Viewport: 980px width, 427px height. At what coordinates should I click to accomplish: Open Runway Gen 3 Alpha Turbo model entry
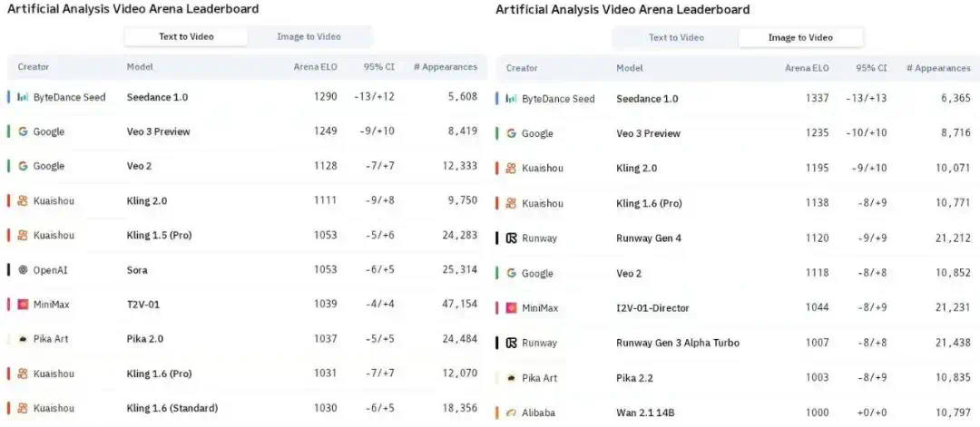click(x=678, y=343)
